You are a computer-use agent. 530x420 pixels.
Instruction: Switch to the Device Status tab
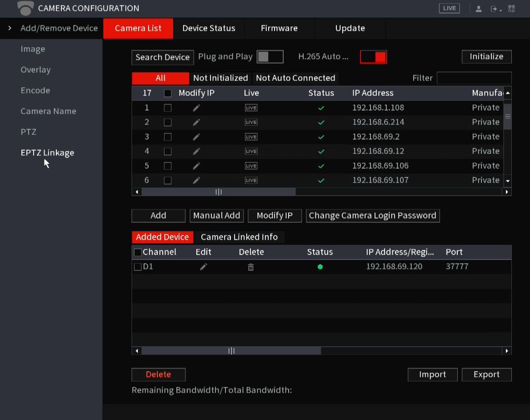point(209,28)
